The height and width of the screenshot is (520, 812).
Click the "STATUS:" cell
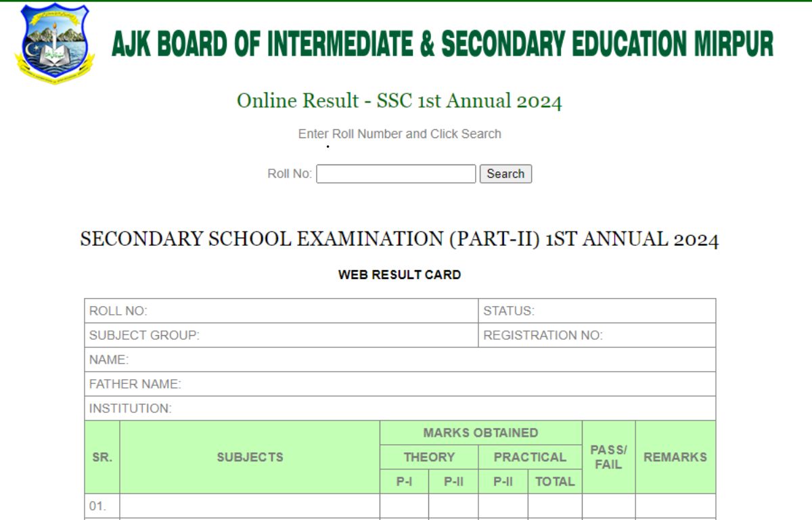(597, 311)
